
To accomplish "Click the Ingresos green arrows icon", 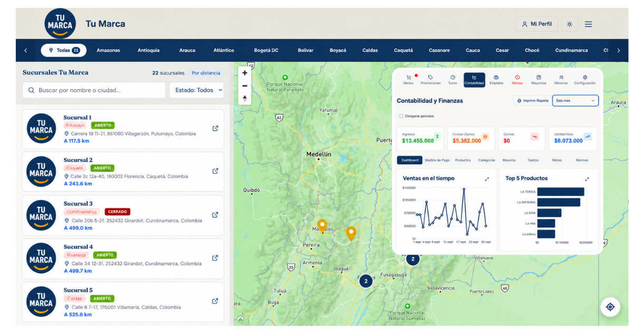I will point(437,137).
